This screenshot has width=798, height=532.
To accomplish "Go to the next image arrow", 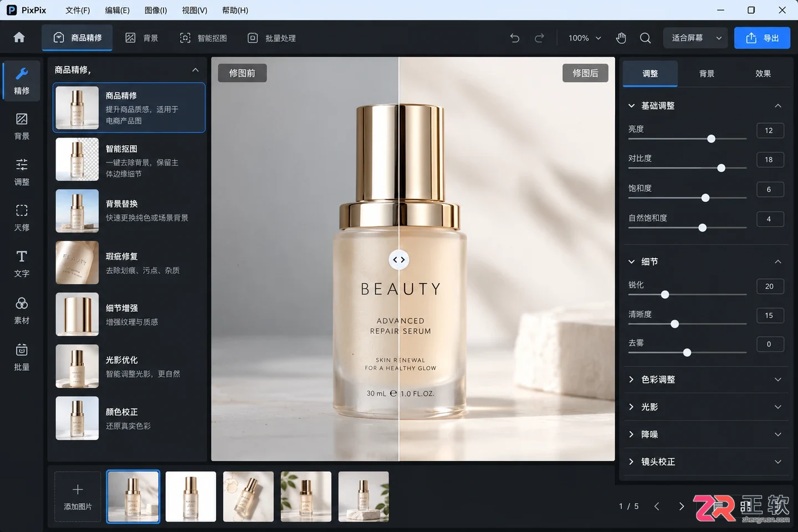I will point(682,507).
